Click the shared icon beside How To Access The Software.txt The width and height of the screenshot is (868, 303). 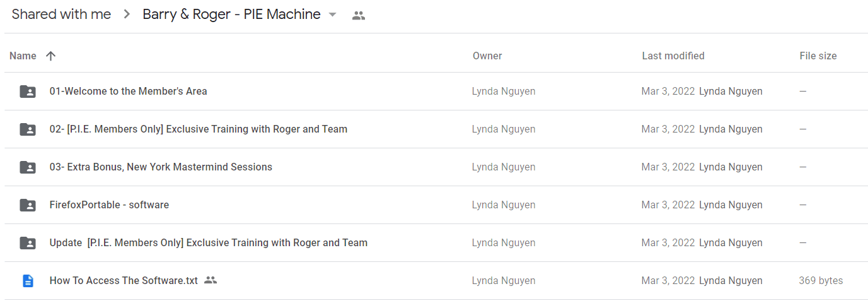(x=211, y=280)
